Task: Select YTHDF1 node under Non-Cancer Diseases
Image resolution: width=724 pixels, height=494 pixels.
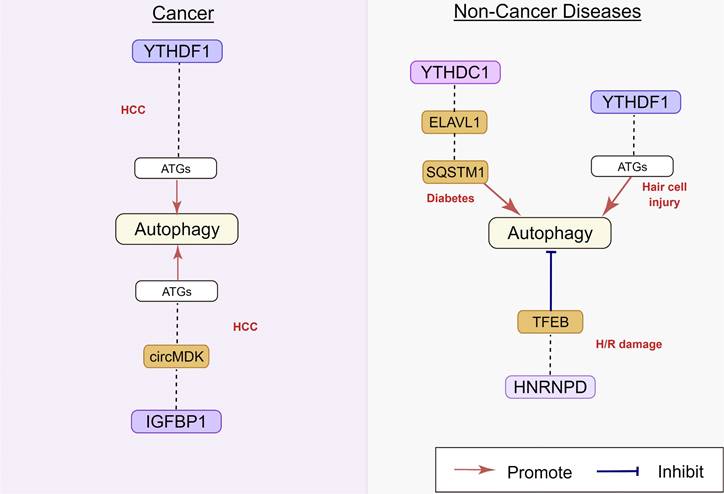Action: point(634,101)
